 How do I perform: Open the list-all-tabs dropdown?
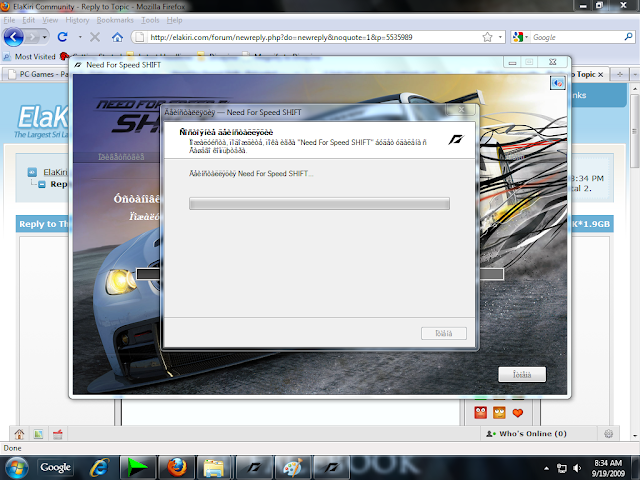(635, 74)
